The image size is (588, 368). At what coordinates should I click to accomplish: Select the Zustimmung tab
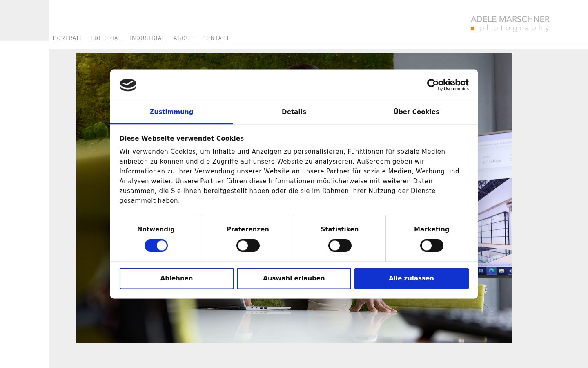[x=171, y=112]
